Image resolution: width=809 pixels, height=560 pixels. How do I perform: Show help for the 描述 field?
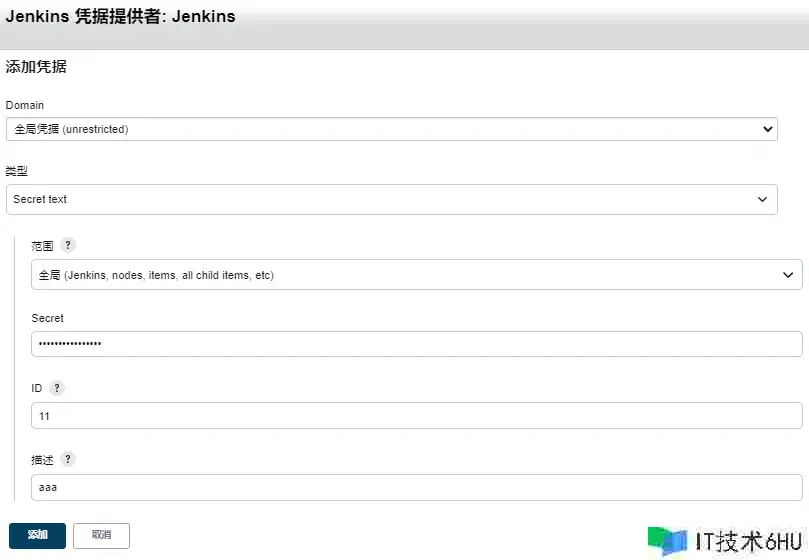coord(68,459)
